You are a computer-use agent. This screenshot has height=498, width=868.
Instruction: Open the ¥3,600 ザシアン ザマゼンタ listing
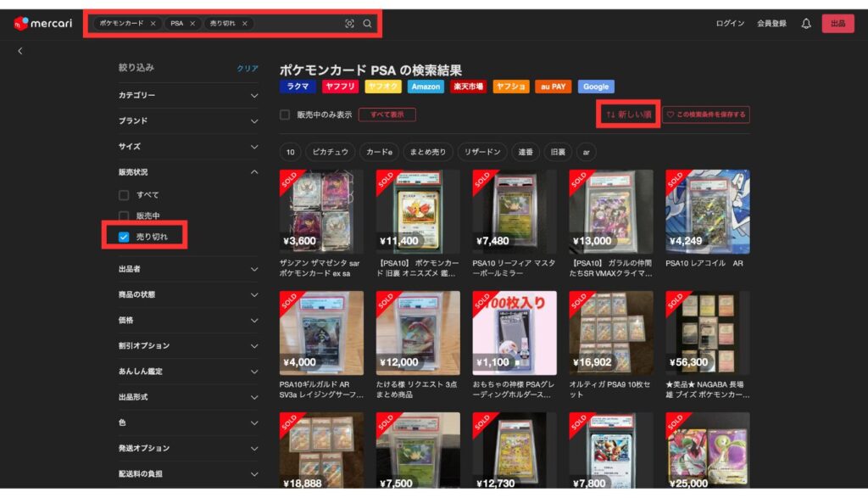321,211
